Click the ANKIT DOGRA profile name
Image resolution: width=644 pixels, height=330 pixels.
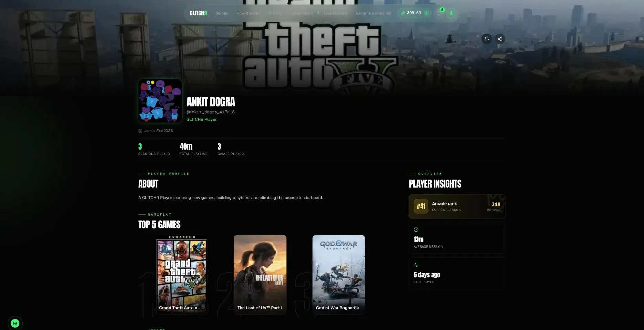point(211,102)
